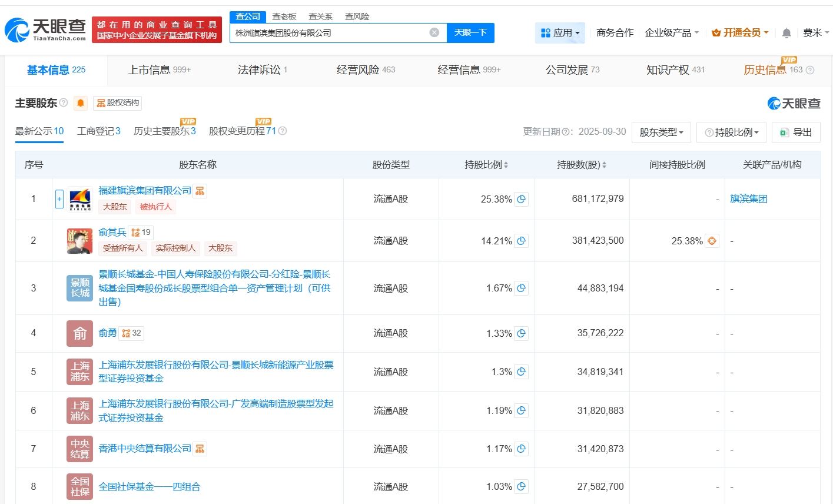This screenshot has height=504, width=833.
Task: Open pie chart icon for 25.38% holding
Action: (x=521, y=199)
